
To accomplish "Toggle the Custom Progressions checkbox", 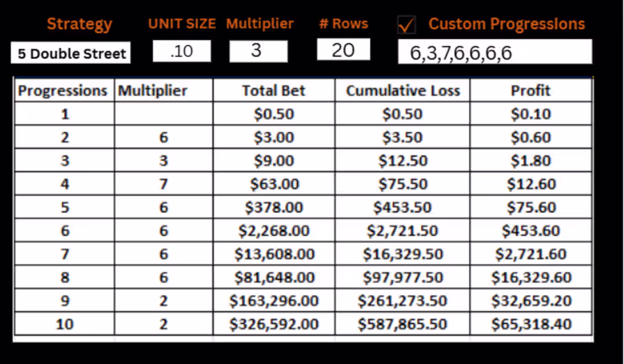I will 407,25.
